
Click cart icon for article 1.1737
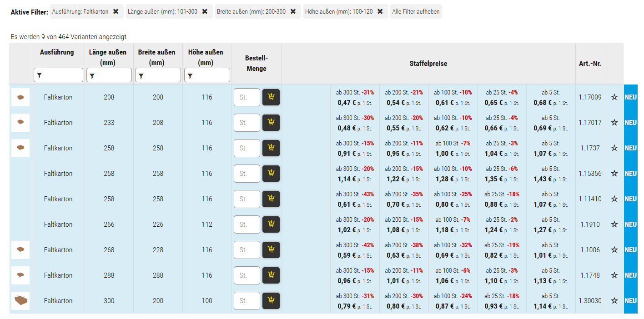[x=271, y=148]
